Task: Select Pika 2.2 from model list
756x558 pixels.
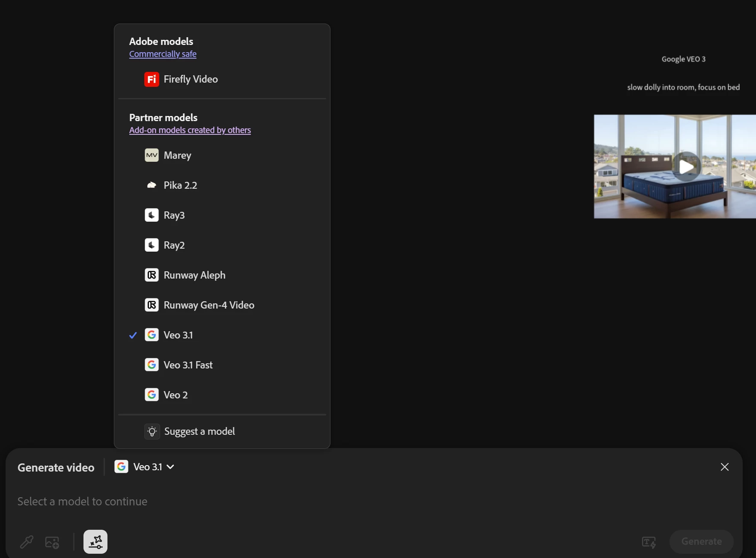Action: (x=222, y=185)
